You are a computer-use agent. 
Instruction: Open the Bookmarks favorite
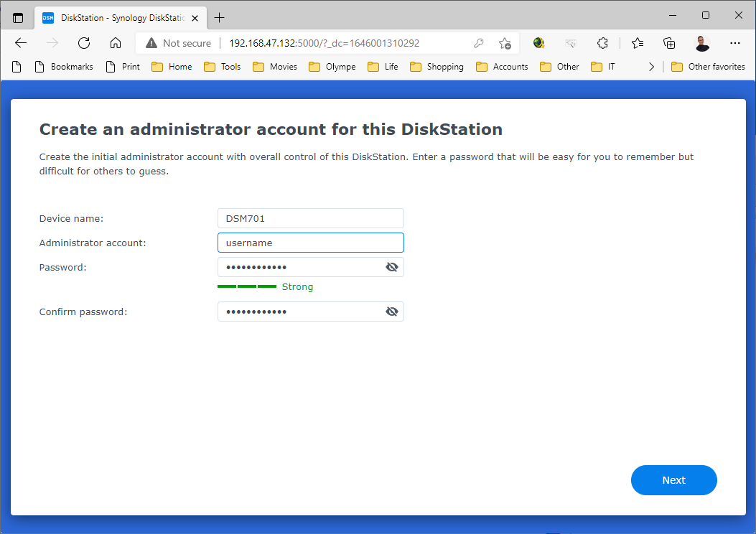64,67
